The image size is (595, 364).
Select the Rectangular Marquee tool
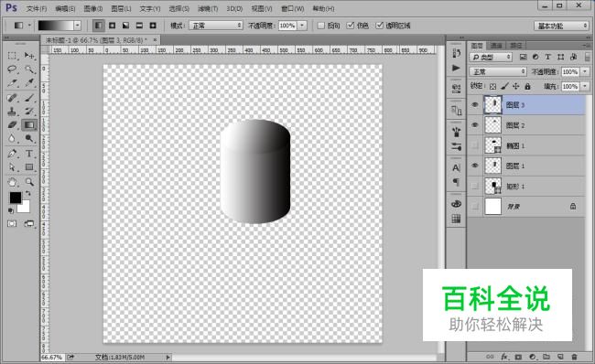12,56
